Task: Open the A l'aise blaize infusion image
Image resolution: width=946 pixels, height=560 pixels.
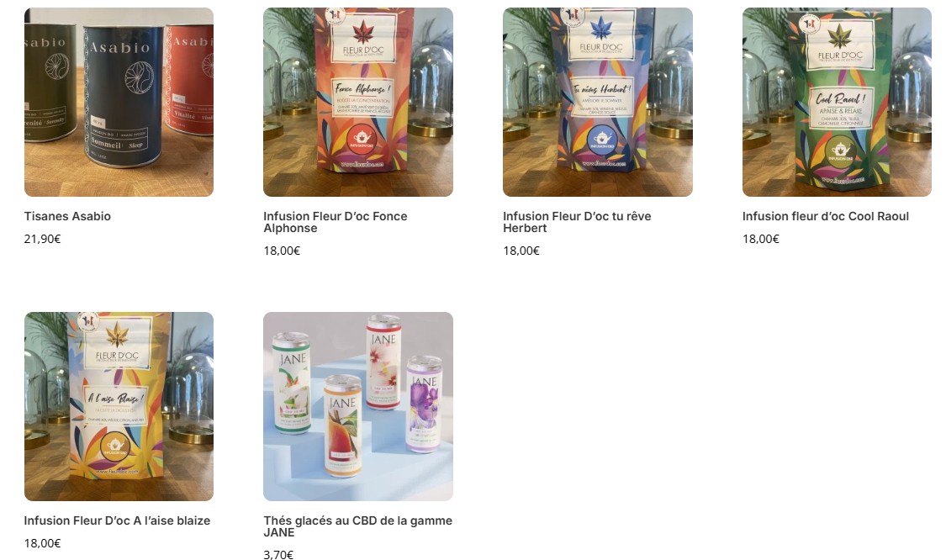Action: click(119, 406)
